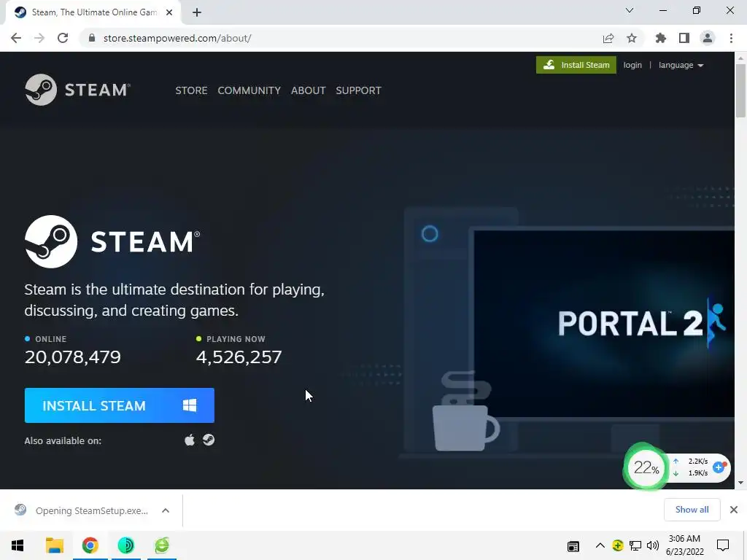Click the Chrome taskbar icon
747x560 pixels.
click(x=90, y=545)
